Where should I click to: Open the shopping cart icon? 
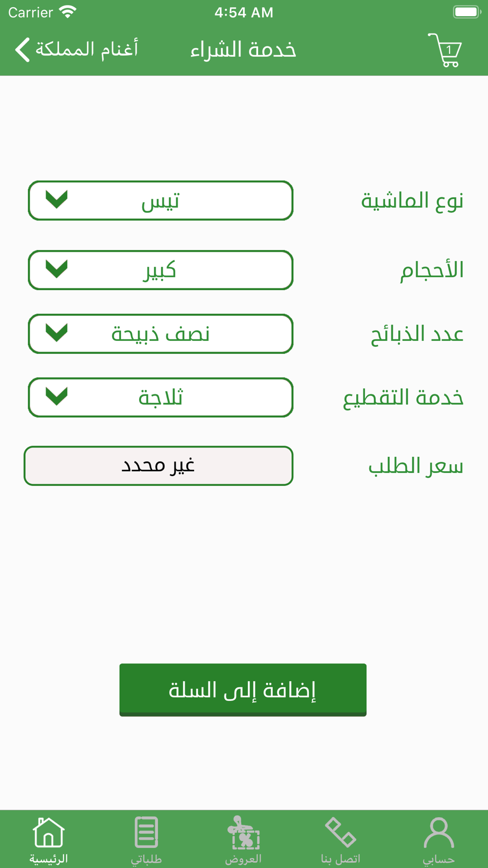click(445, 50)
